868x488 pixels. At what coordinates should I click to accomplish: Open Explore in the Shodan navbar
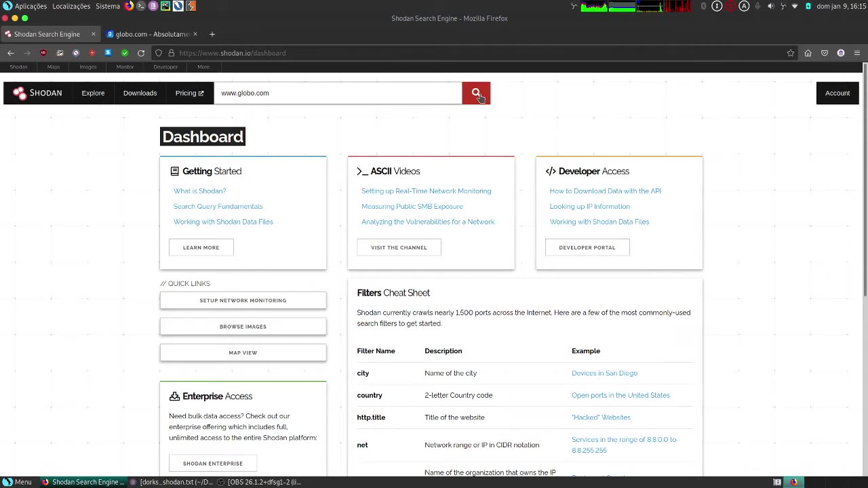[93, 93]
